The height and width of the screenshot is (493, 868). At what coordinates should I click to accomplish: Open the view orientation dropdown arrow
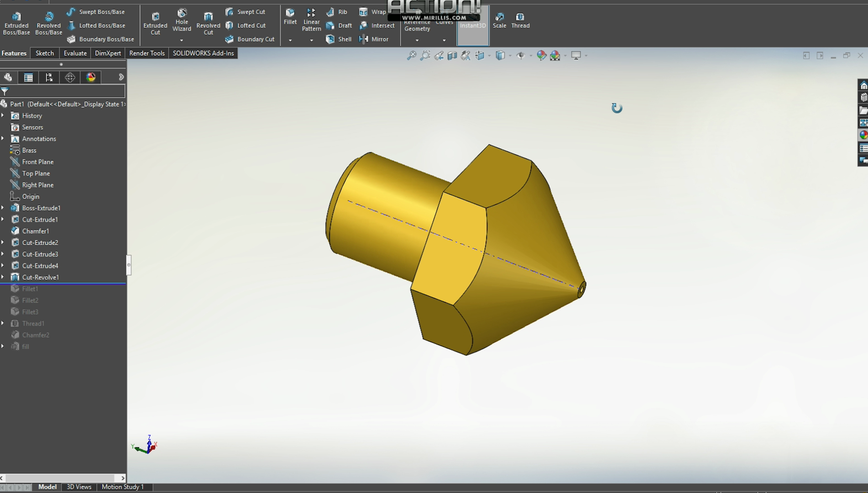point(489,55)
